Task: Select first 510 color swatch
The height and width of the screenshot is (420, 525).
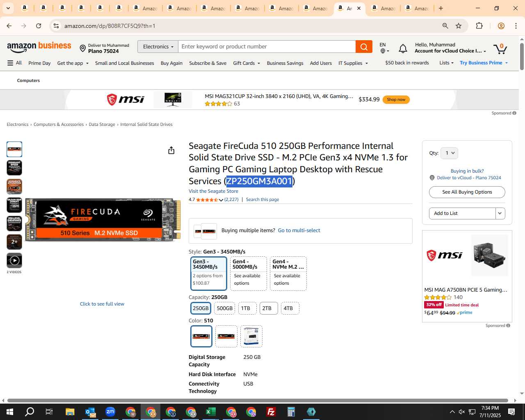Action: [201, 336]
